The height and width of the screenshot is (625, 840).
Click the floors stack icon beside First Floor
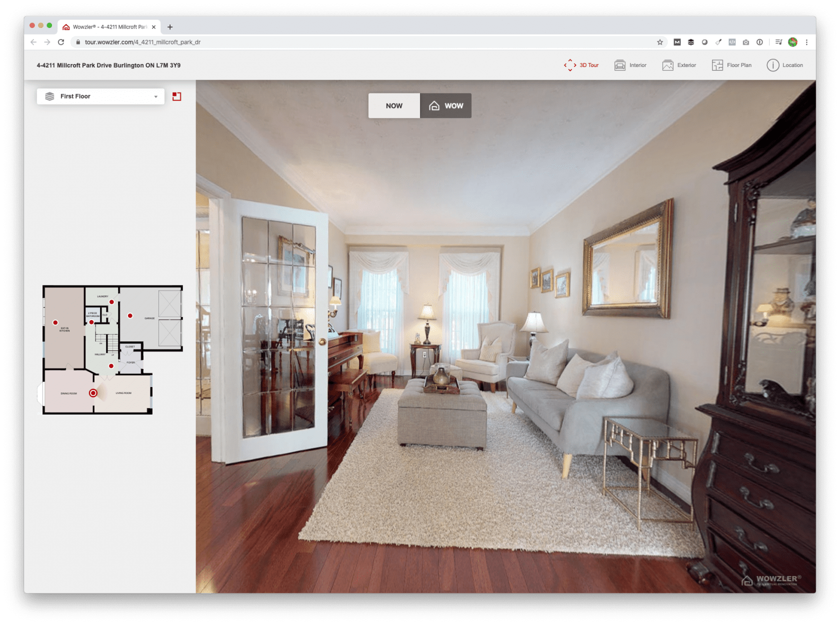[x=49, y=96]
